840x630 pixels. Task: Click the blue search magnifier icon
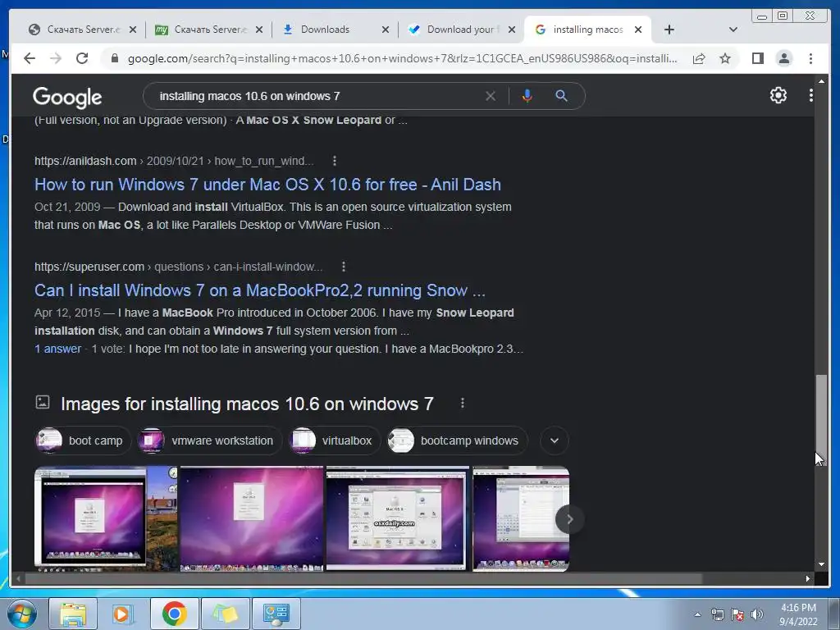tap(561, 96)
